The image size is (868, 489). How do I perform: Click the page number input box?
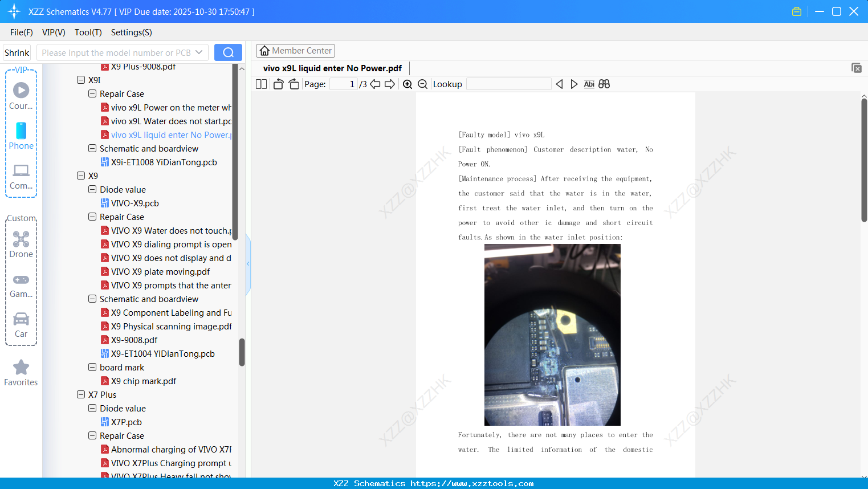pos(344,84)
